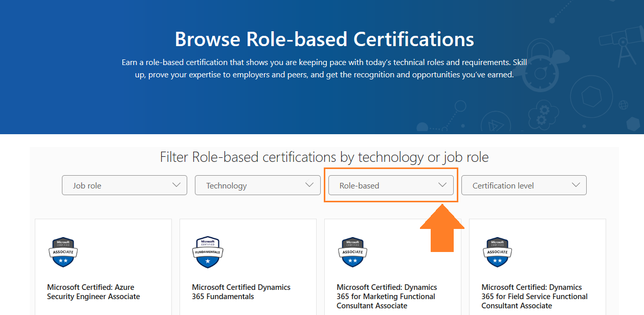Open the Certification level dropdown

click(524, 185)
